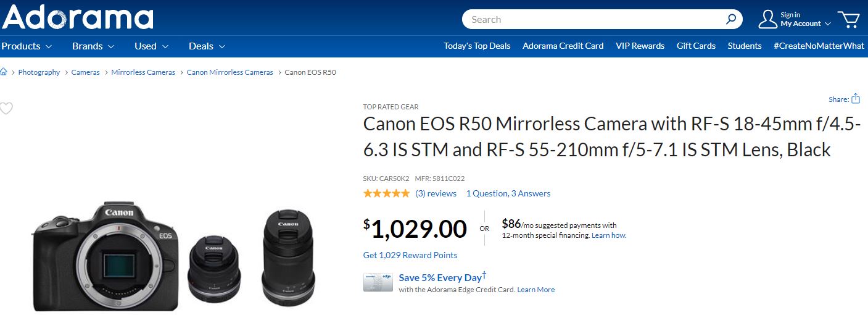
Task: Go to VIP Rewards page
Action: [640, 46]
